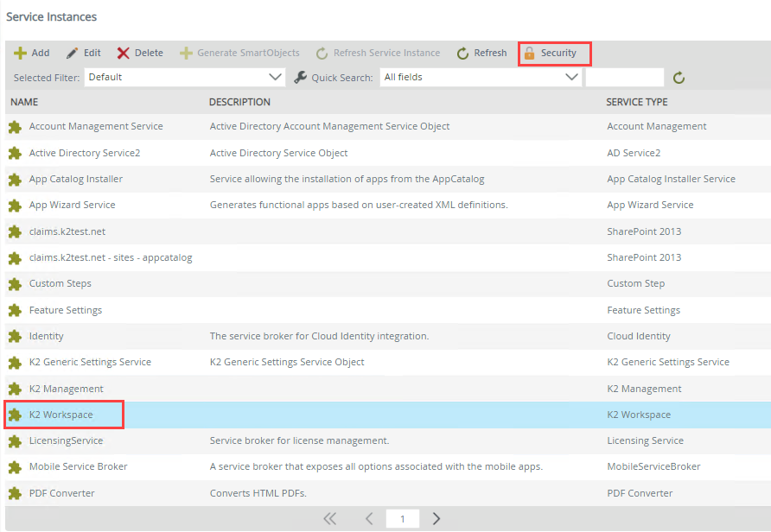This screenshot has width=771, height=532.
Task: Select the K2 Workspace name cell
Action: click(x=61, y=415)
